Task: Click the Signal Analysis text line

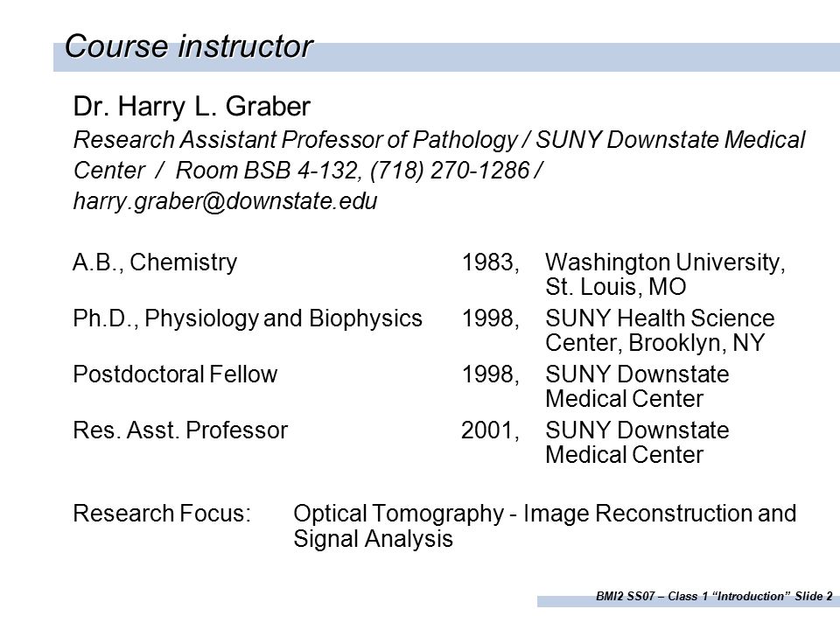Action: 373,539
